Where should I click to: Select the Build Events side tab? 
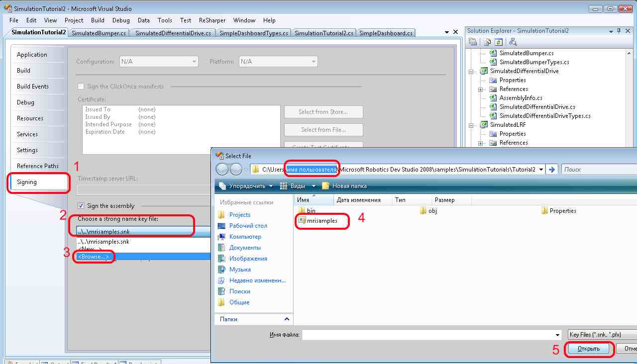pos(33,87)
